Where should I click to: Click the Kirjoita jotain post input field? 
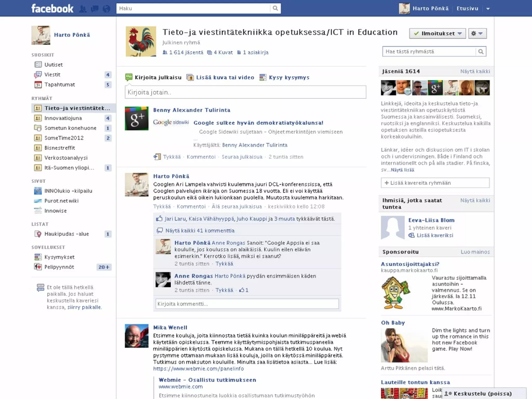(245, 92)
